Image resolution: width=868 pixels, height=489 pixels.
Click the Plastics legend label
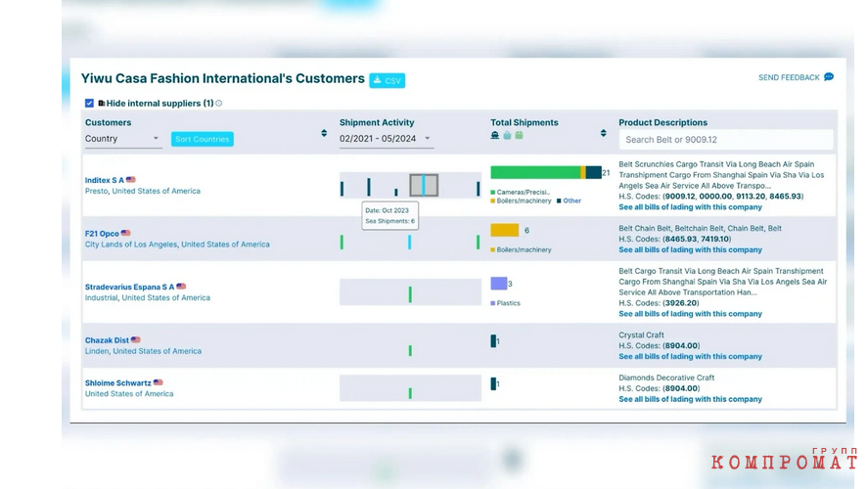pyautogui.click(x=508, y=303)
